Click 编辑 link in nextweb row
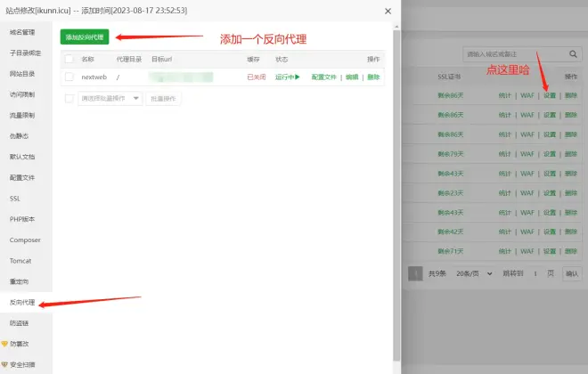Viewport: 588px width, 374px height. [x=352, y=77]
